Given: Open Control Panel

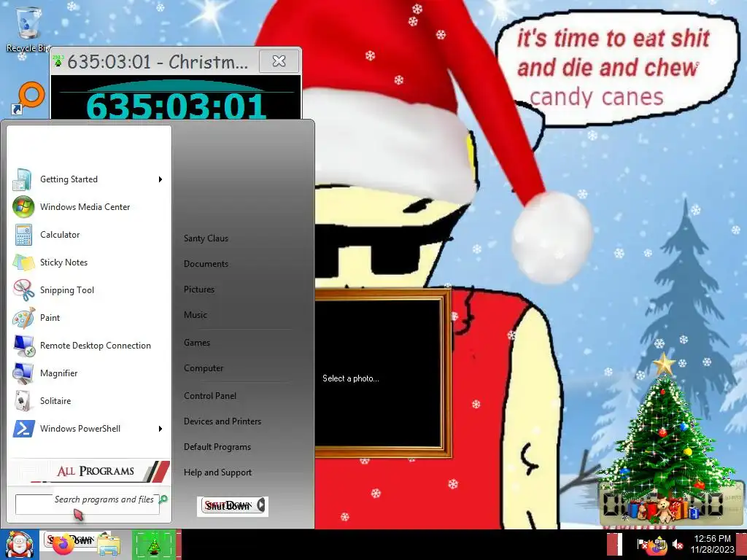Looking at the screenshot, I should (210, 396).
